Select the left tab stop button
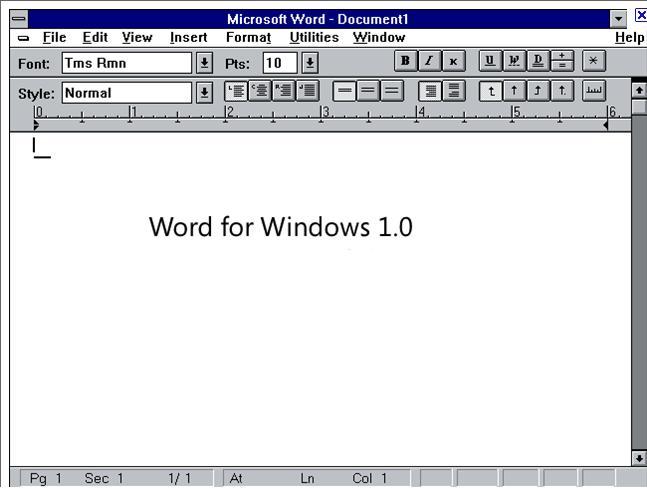This screenshot has width=647, height=489. coord(490,91)
